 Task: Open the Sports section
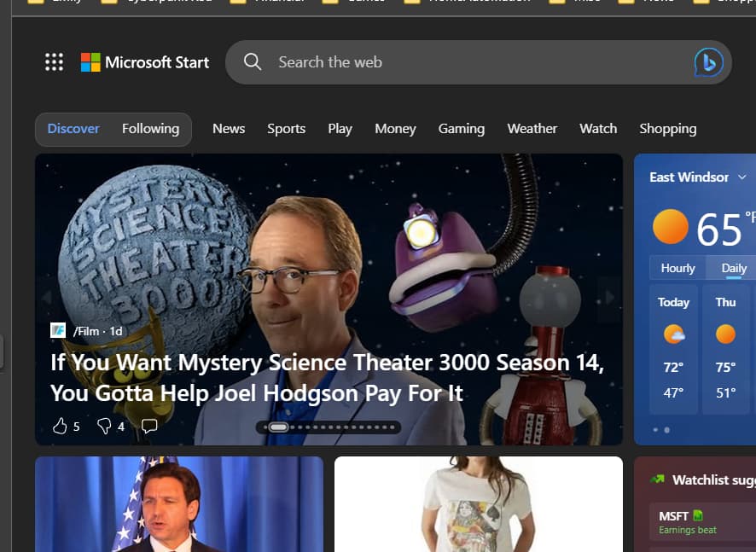point(287,129)
